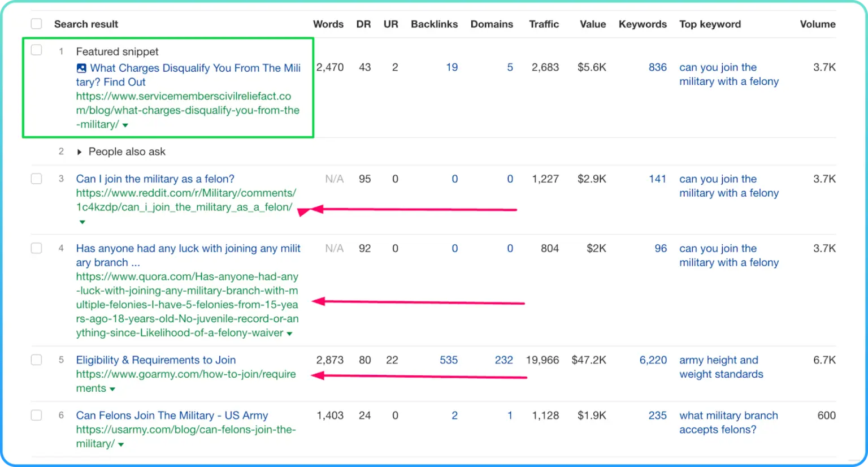Click caret after usarmy.com blog URL
The image size is (868, 467).
(121, 444)
